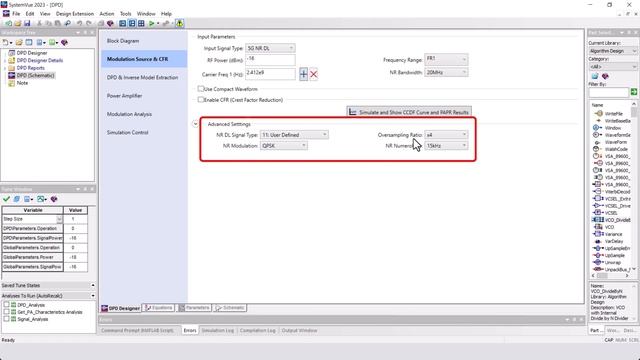Open the NR Bandwidth dropdown
This screenshot has width=640, height=360.
(446, 72)
